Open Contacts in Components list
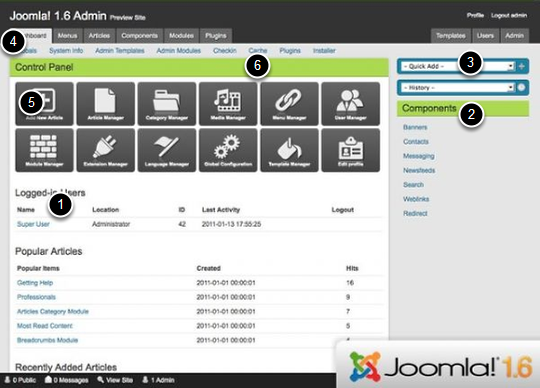This screenshot has height=388, width=540. (416, 142)
